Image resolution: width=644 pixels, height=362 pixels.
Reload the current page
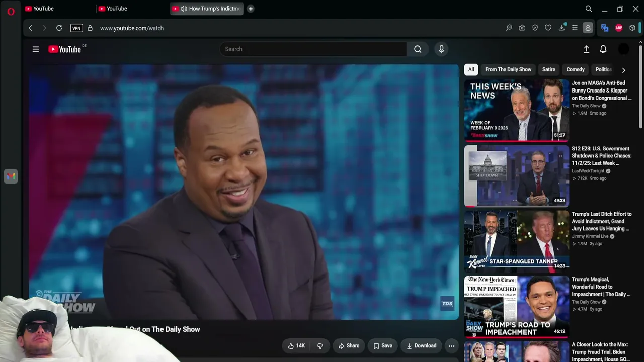tap(59, 28)
